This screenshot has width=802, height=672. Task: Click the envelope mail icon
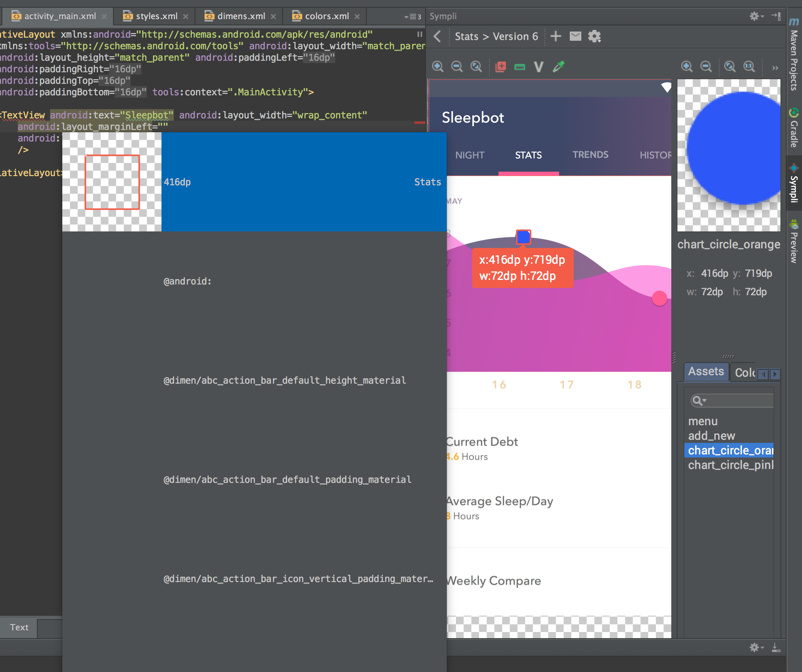[575, 37]
